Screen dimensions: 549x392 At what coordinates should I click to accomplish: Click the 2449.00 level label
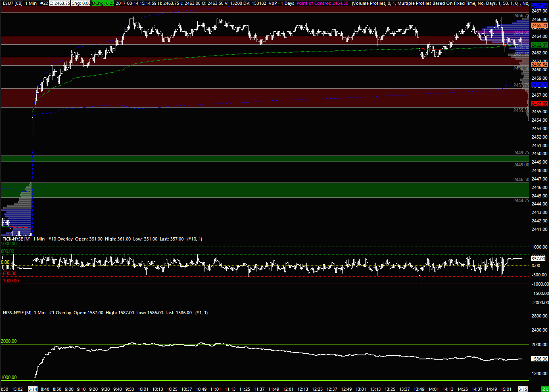point(521,165)
